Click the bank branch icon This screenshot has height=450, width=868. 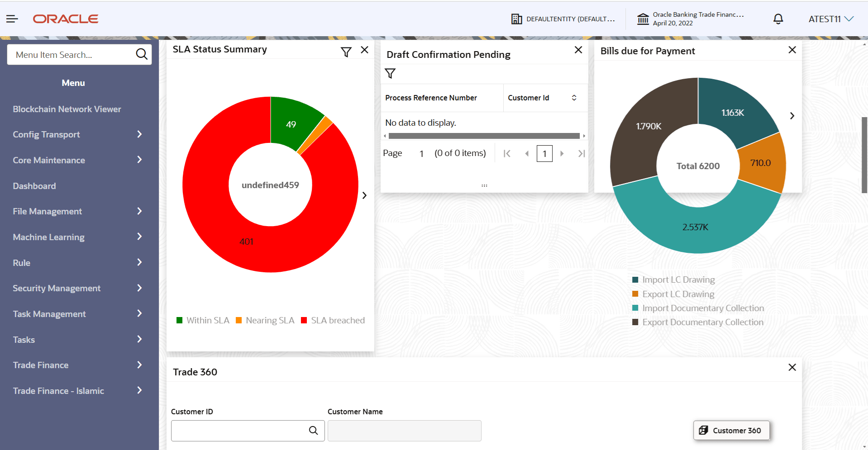[643, 19]
